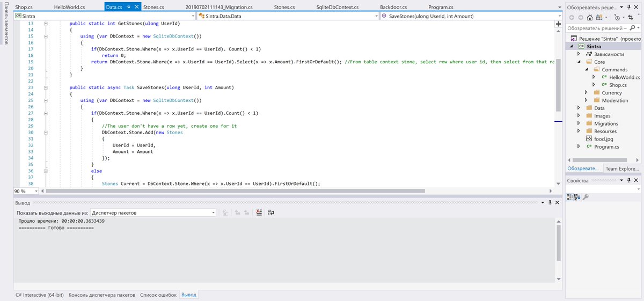The width and height of the screenshot is (644, 301).
Task: Click the Solution Explorer search field
Action: click(x=597, y=28)
